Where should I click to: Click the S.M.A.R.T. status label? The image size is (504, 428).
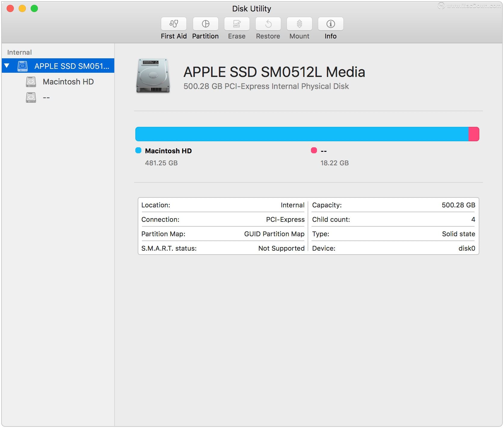[169, 248]
